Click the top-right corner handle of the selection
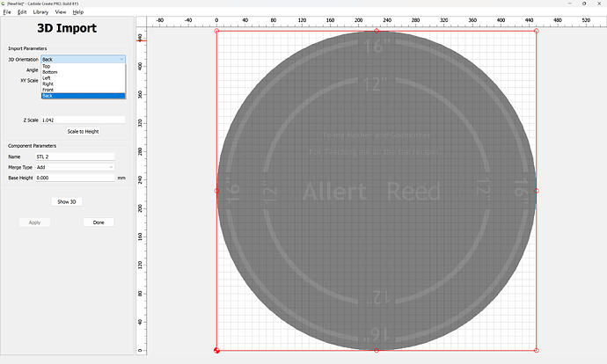The image size is (607, 364). [536, 31]
